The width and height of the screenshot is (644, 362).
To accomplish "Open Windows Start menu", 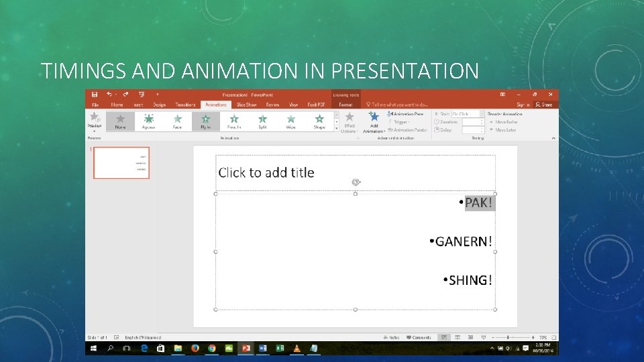I will [x=94, y=349].
